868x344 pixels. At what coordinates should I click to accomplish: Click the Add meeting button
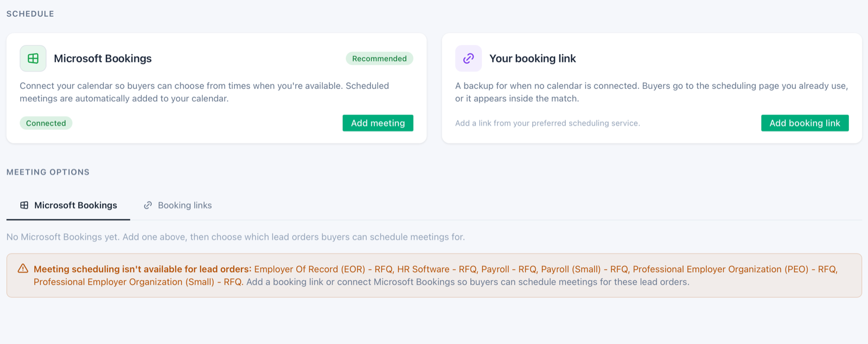point(378,123)
